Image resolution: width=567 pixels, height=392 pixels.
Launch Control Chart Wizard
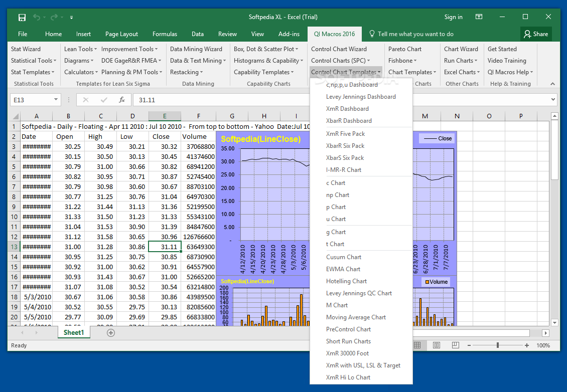tap(339, 49)
